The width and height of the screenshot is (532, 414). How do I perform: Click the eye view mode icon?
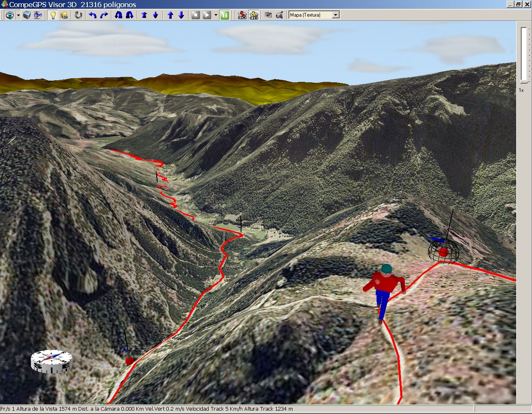(x=9, y=15)
